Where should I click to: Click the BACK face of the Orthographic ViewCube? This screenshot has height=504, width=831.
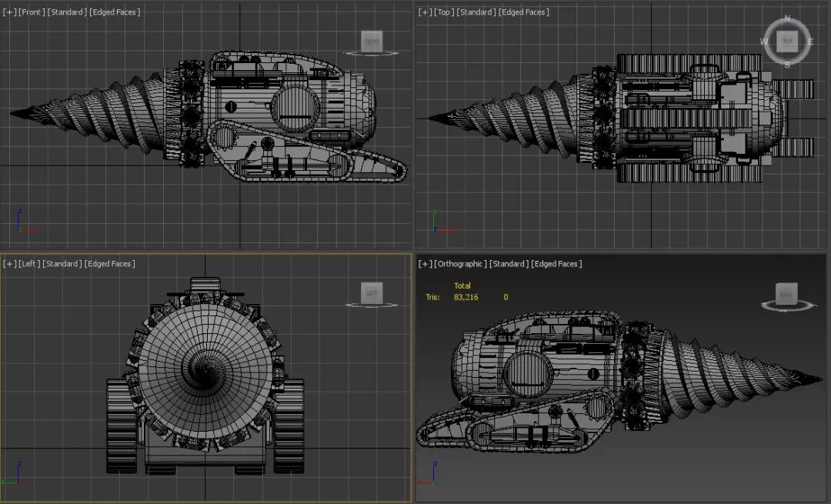click(786, 294)
